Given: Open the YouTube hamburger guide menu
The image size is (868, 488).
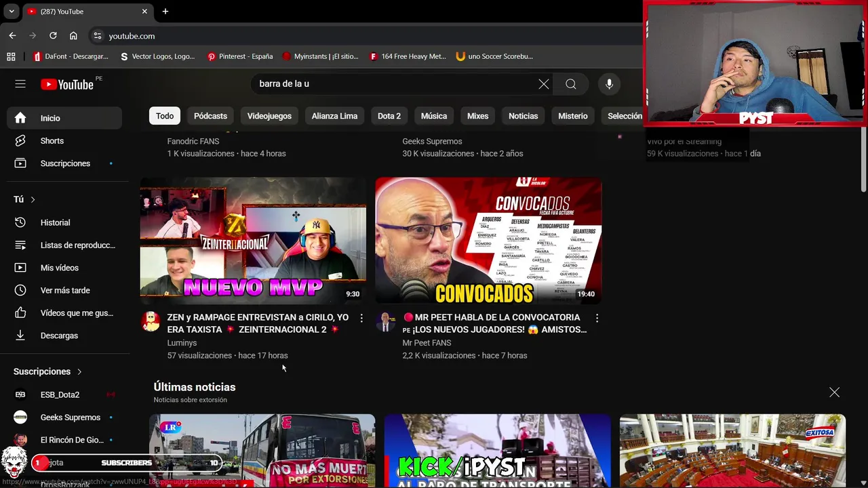Looking at the screenshot, I should point(20,84).
